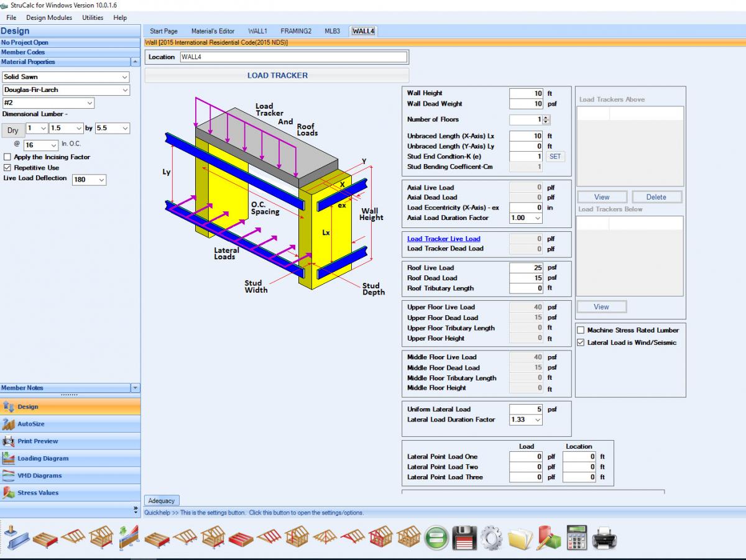Image resolution: width=746 pixels, height=560 pixels.
Task: Open the Loading Diagram sidebar item
Action: point(70,459)
